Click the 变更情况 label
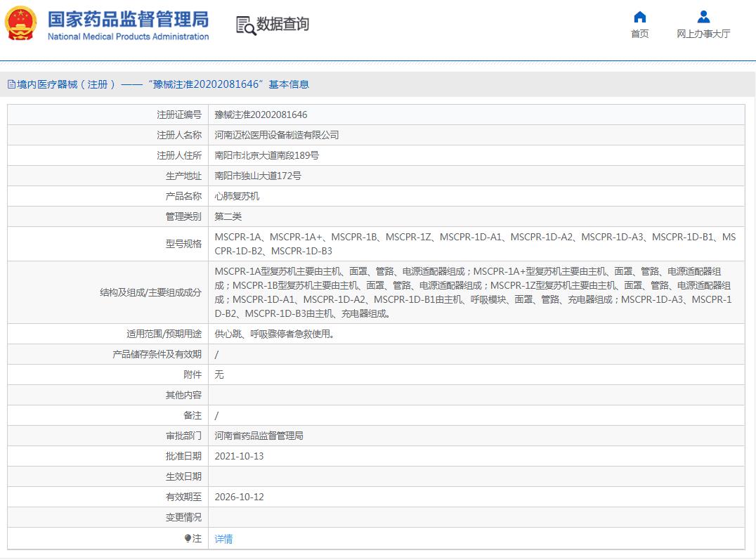Viewport: 756px width, 560px height. click(x=183, y=517)
